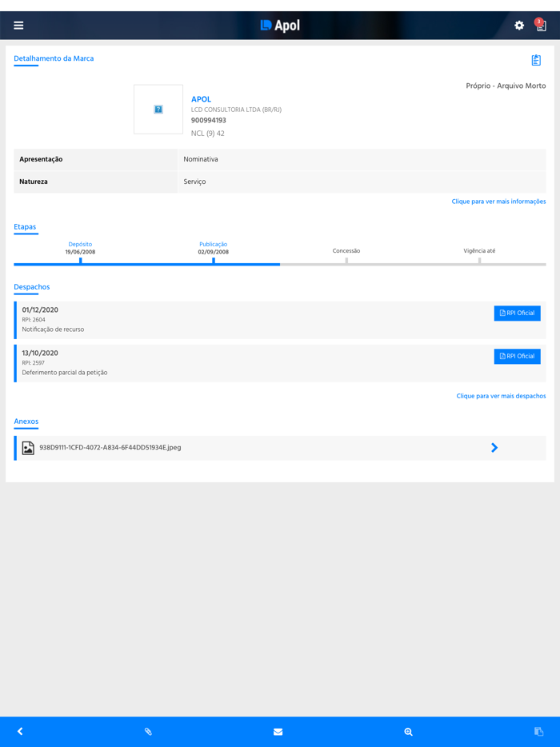Open RPI Oficial for 13/10/2020 despacho

point(517,357)
